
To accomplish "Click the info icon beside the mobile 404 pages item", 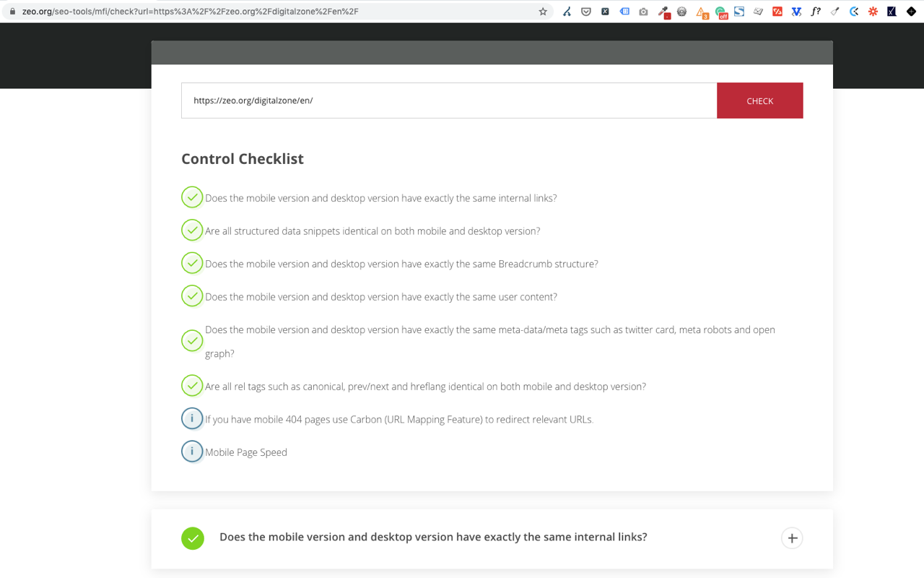I will (192, 418).
